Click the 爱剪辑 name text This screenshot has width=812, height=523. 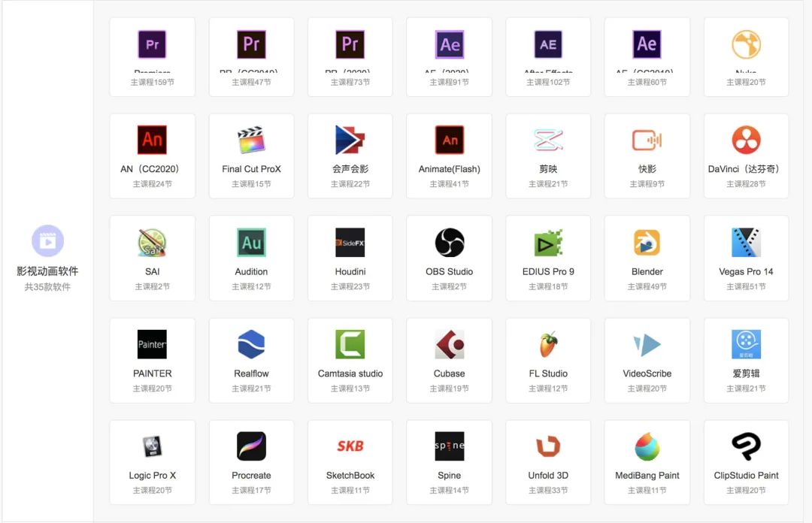coord(747,373)
